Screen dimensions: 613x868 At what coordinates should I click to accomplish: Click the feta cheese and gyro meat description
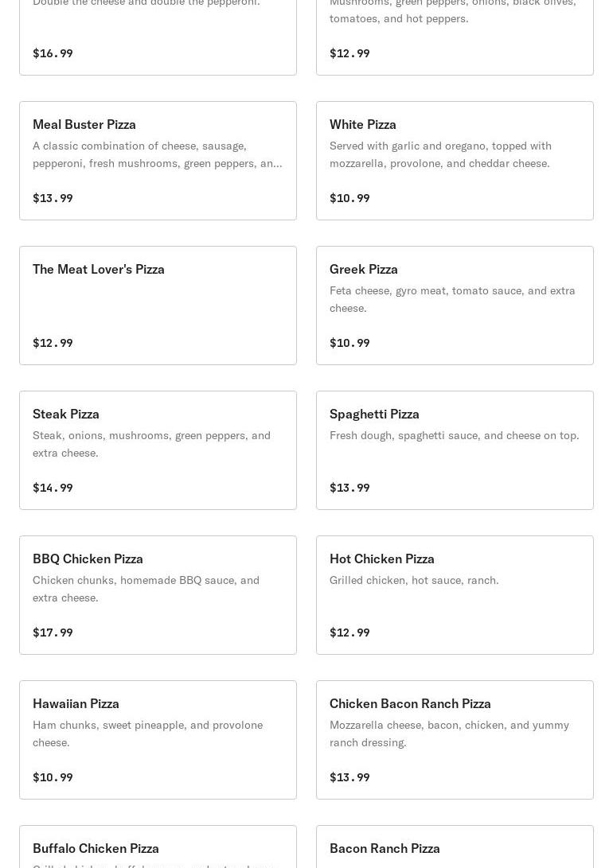click(452, 299)
